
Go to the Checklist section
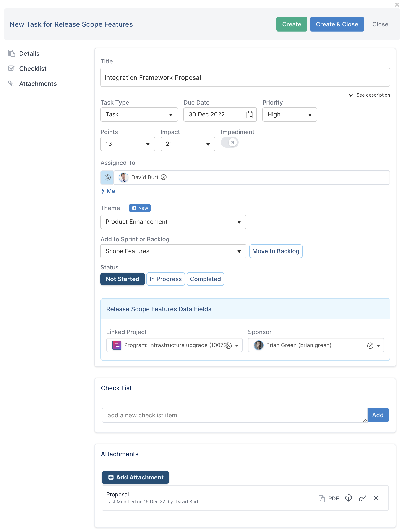(33, 68)
